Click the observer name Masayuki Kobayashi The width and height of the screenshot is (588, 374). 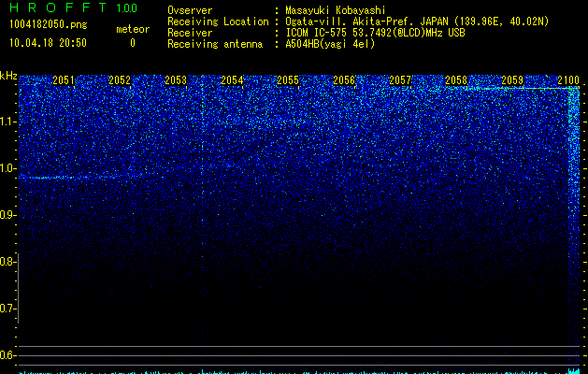[336, 10]
